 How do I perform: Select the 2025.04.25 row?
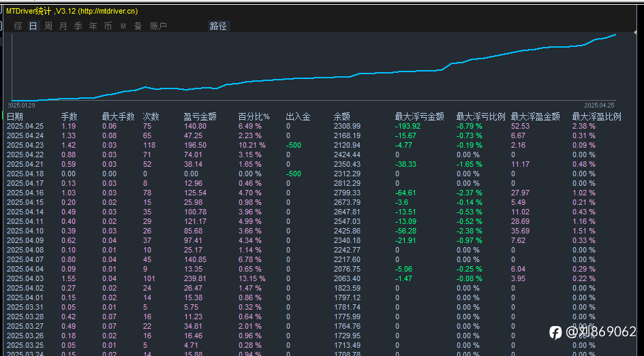click(25, 126)
